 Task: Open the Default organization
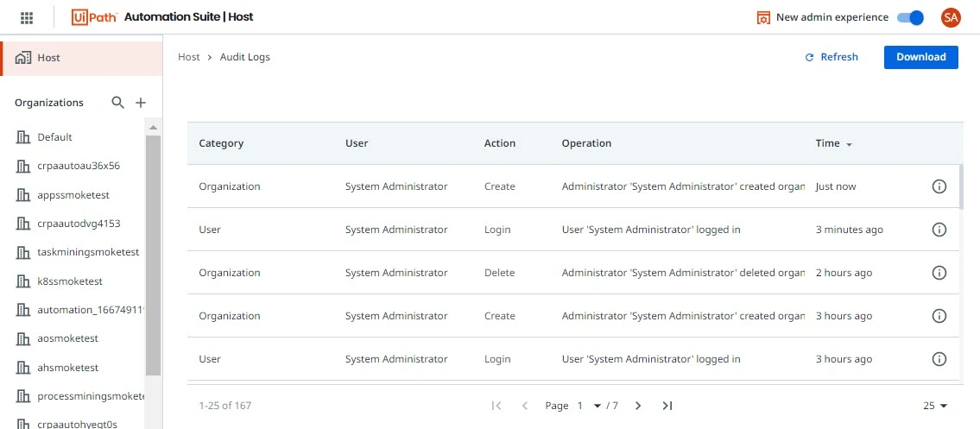pyautogui.click(x=54, y=136)
